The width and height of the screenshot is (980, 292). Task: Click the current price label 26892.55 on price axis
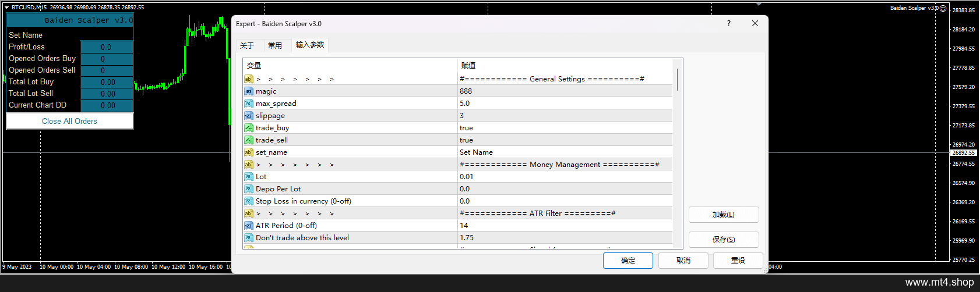coord(964,153)
